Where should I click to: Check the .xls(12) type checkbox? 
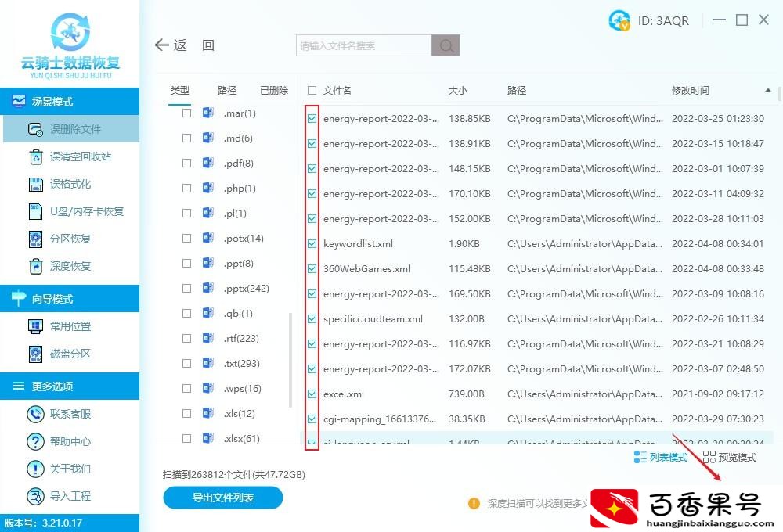pyautogui.click(x=187, y=413)
